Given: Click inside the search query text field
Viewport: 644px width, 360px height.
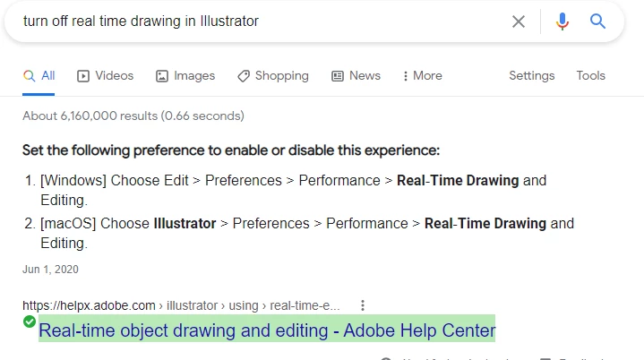Looking at the screenshot, I should click(262, 21).
